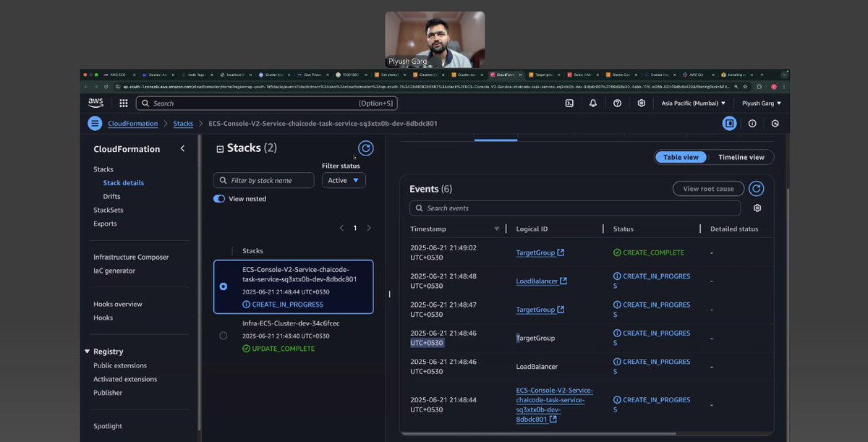This screenshot has width=868, height=442.
Task: Refresh the Events table
Action: coord(756,189)
